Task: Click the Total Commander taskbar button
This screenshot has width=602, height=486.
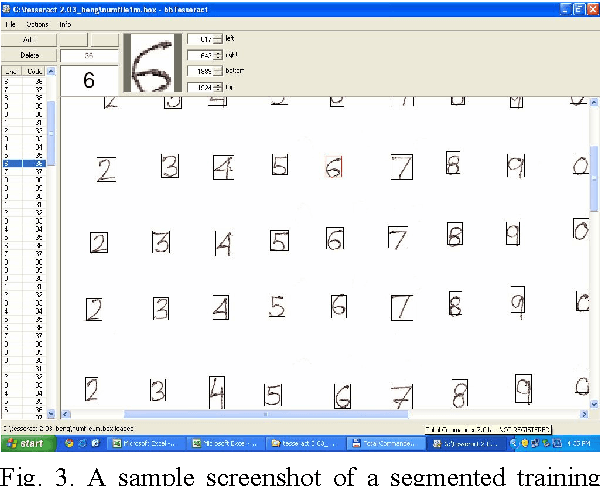Action: 386,441
